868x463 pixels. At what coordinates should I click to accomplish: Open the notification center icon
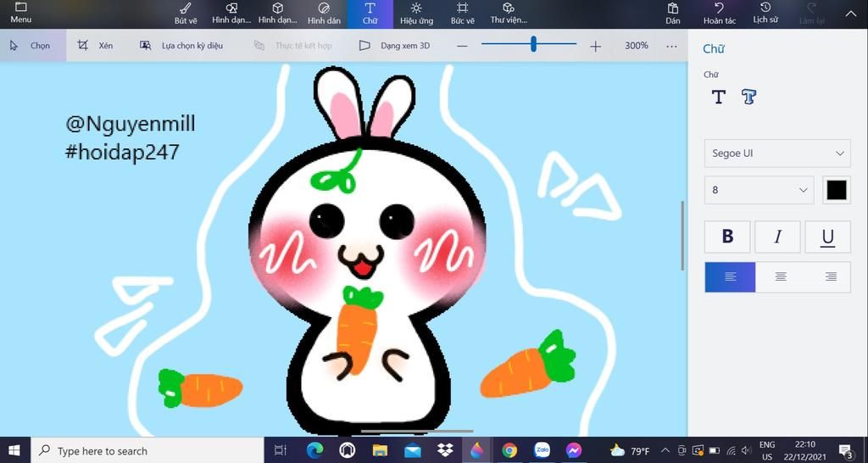(x=845, y=450)
